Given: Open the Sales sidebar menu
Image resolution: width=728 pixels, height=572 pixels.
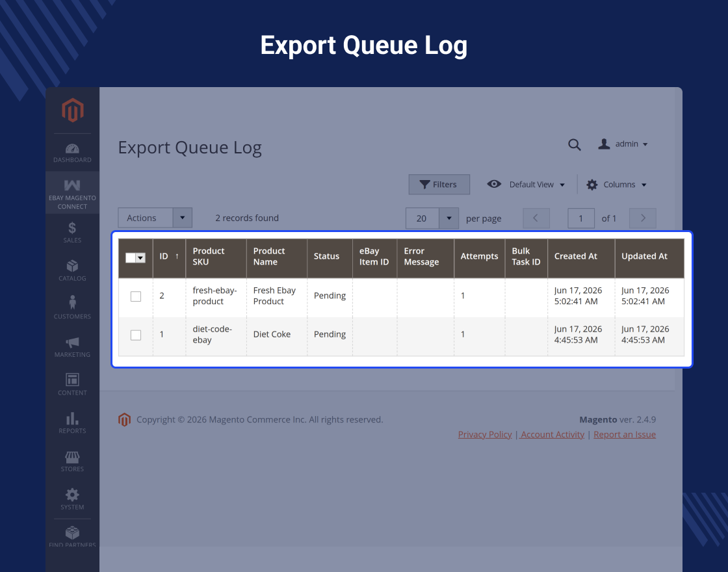Looking at the screenshot, I should pyautogui.click(x=72, y=233).
